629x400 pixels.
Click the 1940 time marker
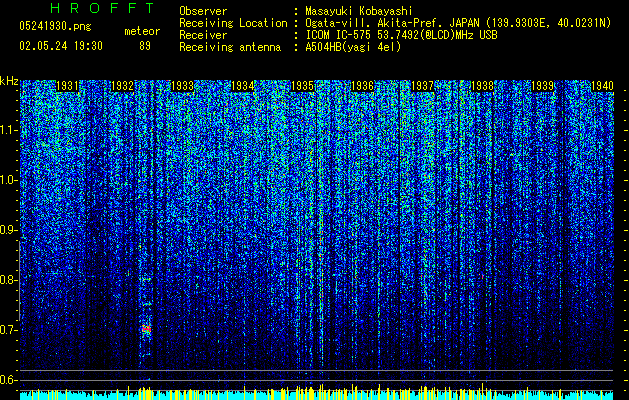click(603, 86)
